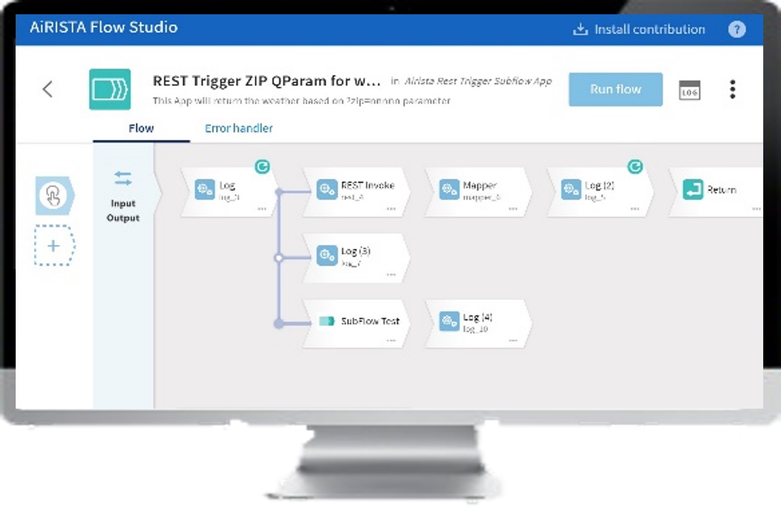The height and width of the screenshot is (532, 781).
Task: Open the three-dot flow options menu
Action: (x=732, y=89)
